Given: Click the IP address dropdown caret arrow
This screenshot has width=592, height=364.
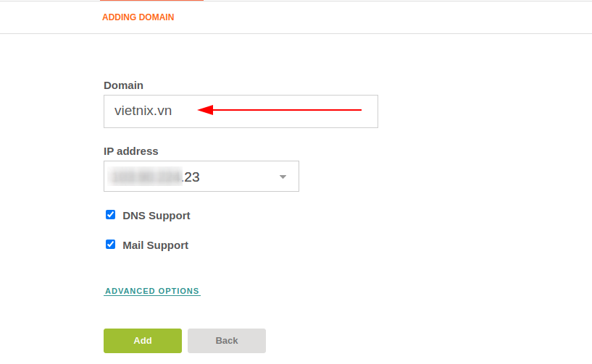Looking at the screenshot, I should click(x=283, y=177).
